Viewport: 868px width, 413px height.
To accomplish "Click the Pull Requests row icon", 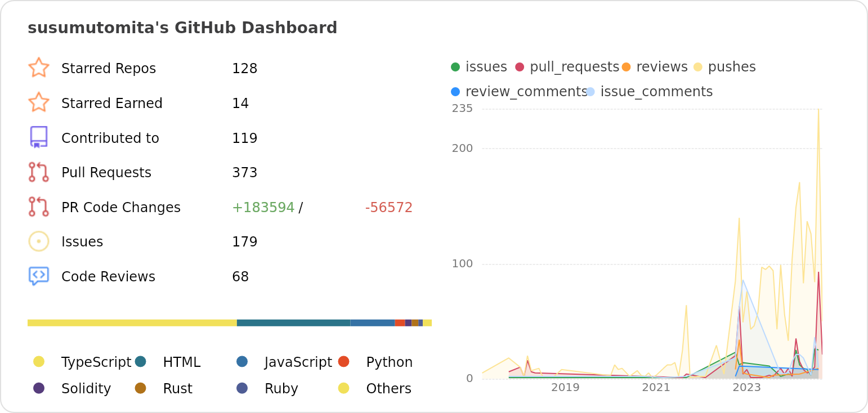I will coord(39,172).
